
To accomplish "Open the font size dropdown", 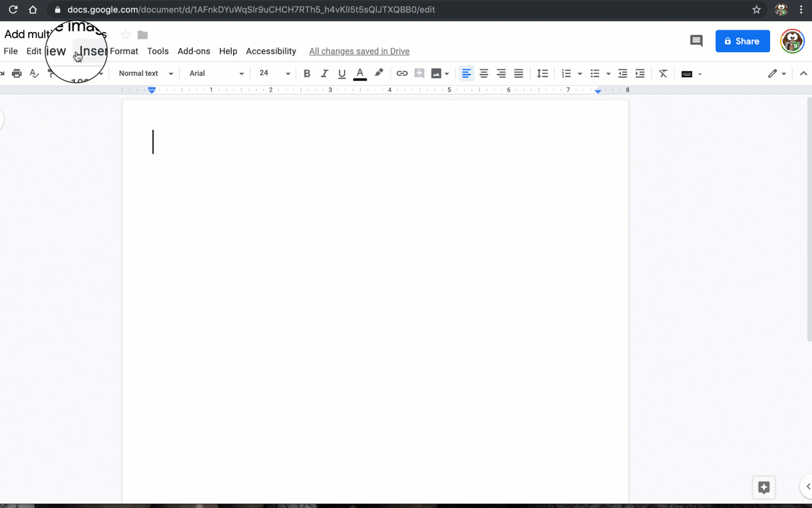I will [273, 73].
